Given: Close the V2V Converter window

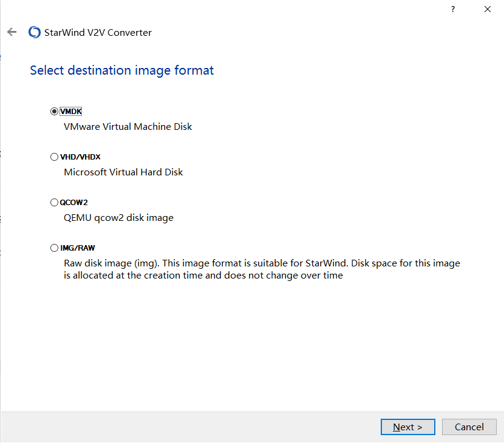Looking at the screenshot, I should 487,10.
